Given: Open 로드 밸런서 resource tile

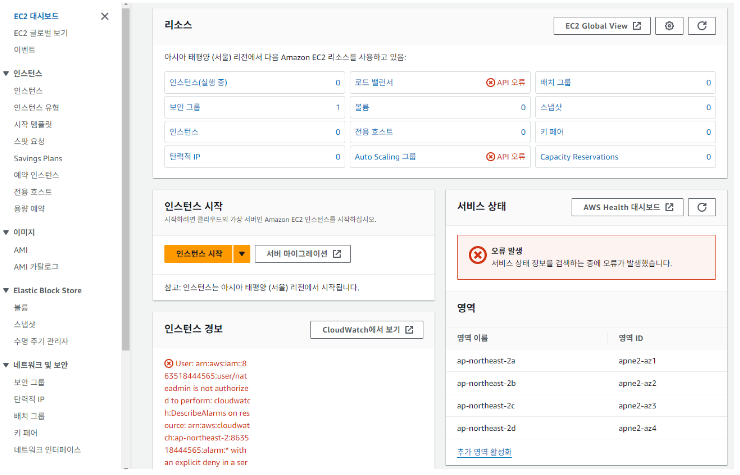Looking at the screenshot, I should [x=440, y=83].
